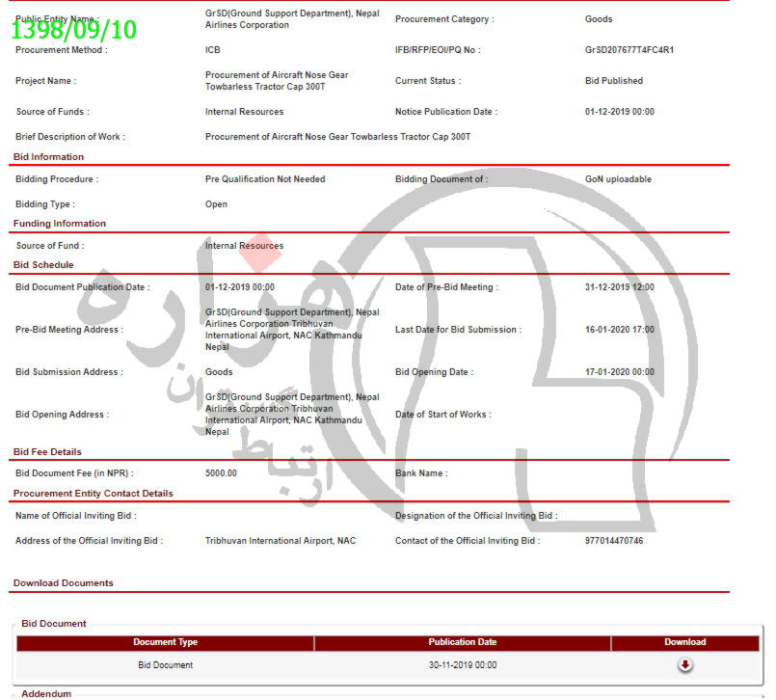Click the Bid Fee Details header
This screenshot has height=700, width=776.
tap(47, 452)
